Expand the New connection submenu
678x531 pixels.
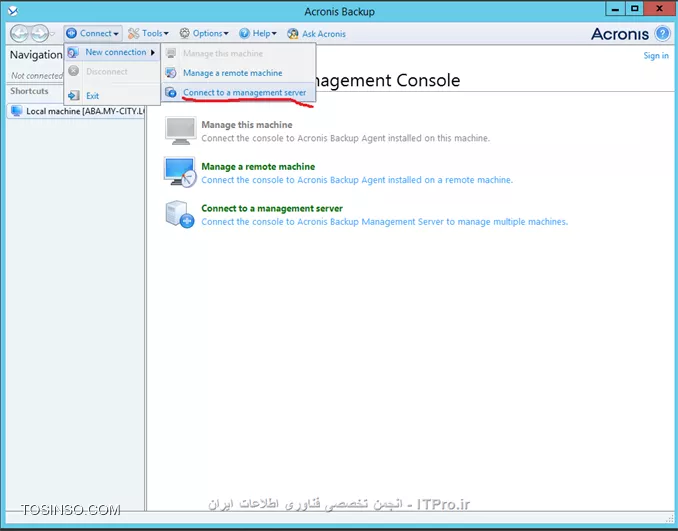[112, 52]
